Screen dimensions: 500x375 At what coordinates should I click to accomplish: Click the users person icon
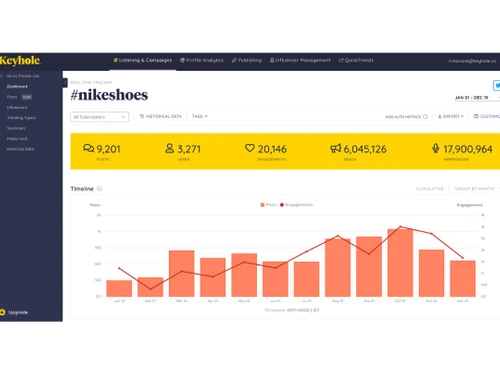click(170, 148)
